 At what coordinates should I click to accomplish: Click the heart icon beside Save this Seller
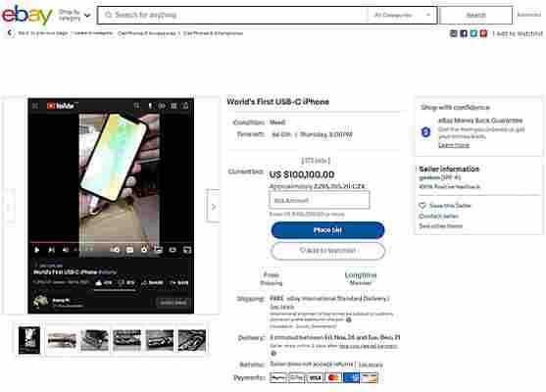click(x=422, y=206)
